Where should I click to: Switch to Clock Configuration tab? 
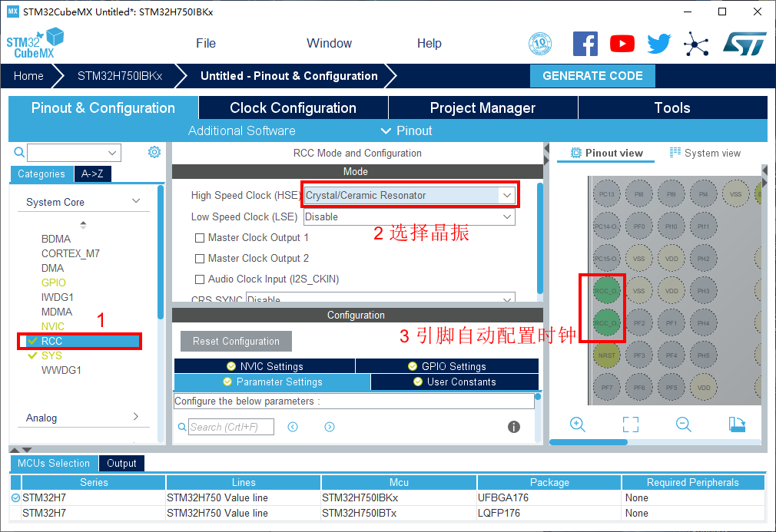click(293, 108)
